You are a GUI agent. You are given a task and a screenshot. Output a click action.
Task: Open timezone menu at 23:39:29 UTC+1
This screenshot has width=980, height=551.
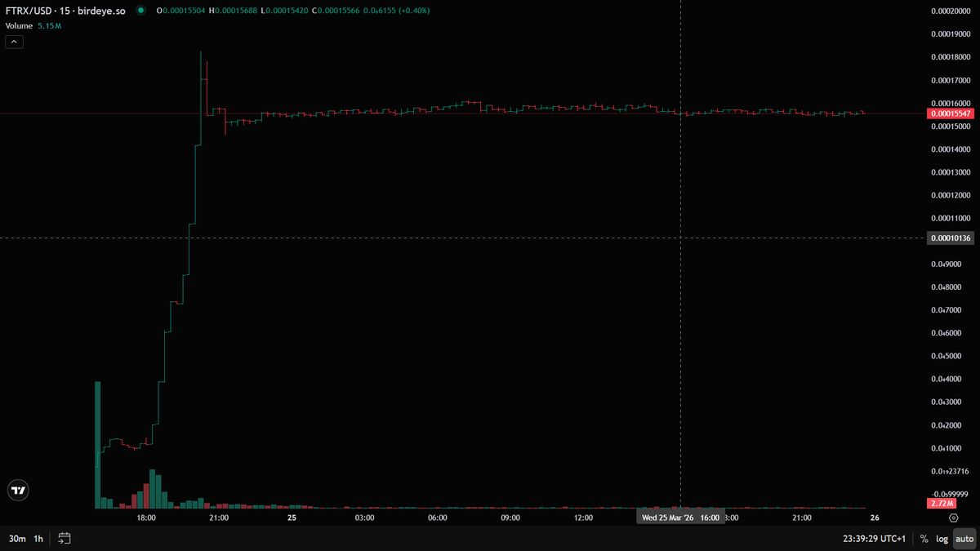point(874,539)
